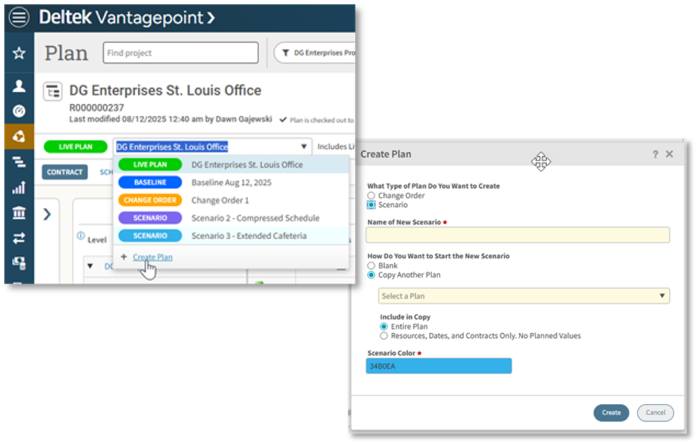The width and height of the screenshot is (700, 447).
Task: Click the Name of New Scenario field
Action: pos(517,235)
